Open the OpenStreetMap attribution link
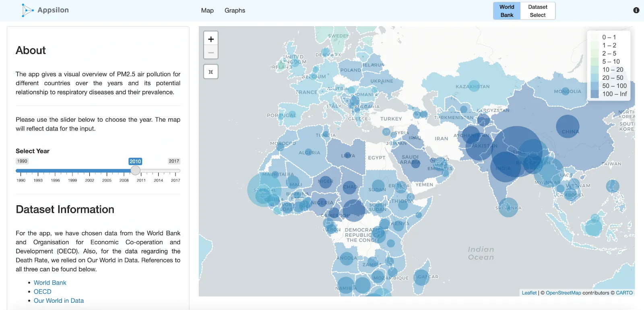Viewport: 644px width, 310px height. coord(563,293)
